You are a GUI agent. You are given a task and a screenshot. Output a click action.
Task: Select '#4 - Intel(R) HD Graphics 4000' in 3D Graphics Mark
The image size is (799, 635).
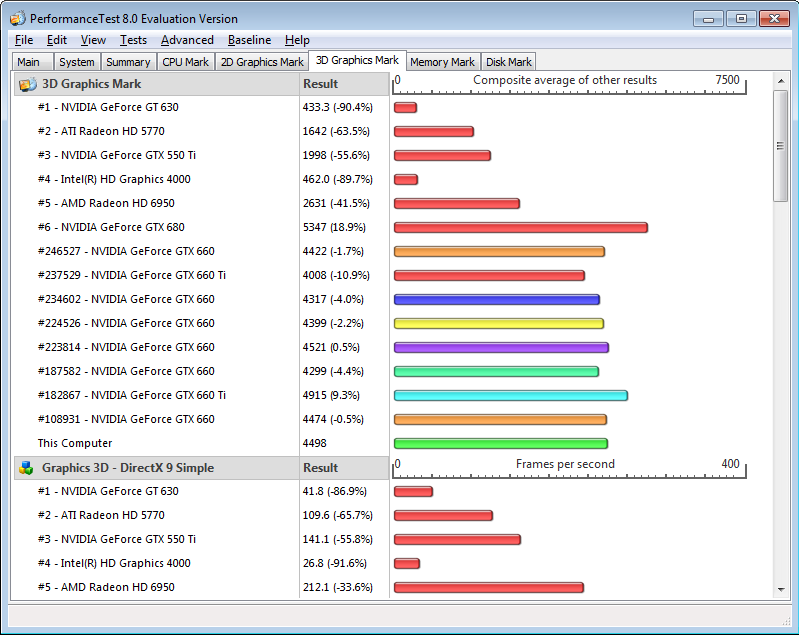[x=114, y=179]
